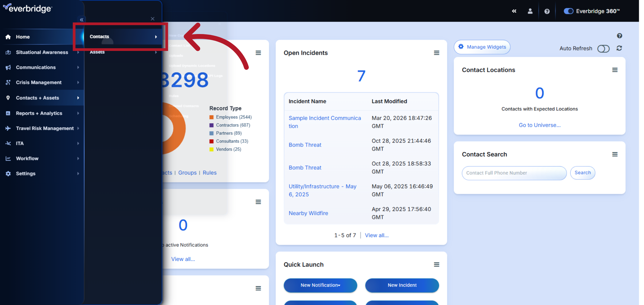Click the Travel Risk Management airplane icon
The height and width of the screenshot is (305, 644).
click(x=8, y=128)
